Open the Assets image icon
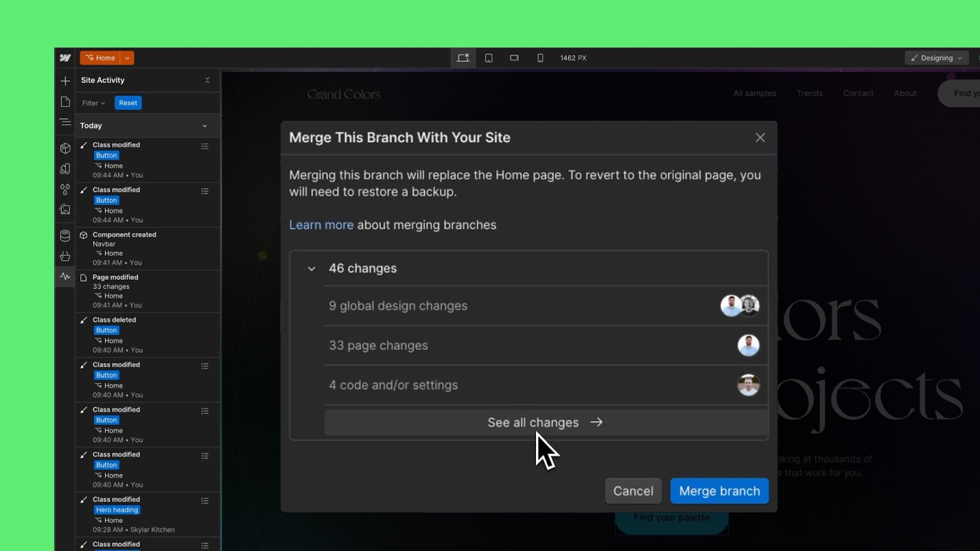Screen dimensions: 980x551 pyautogui.click(x=66, y=210)
